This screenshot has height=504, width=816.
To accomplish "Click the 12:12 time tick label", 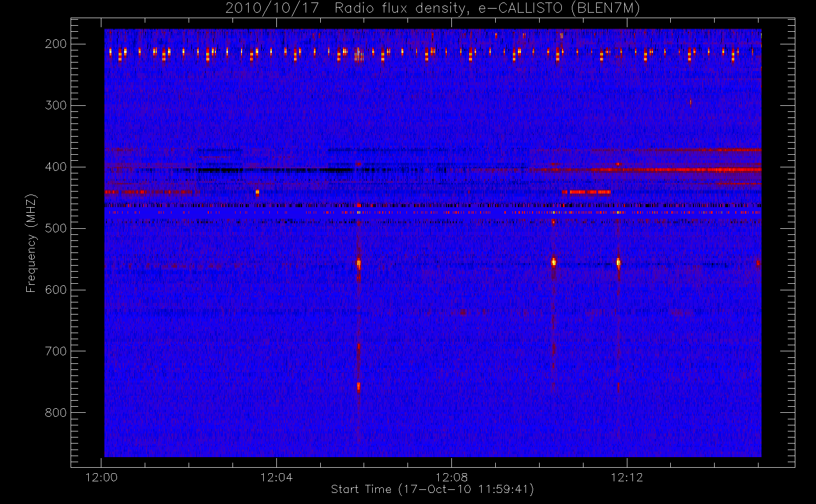I will point(627,477).
